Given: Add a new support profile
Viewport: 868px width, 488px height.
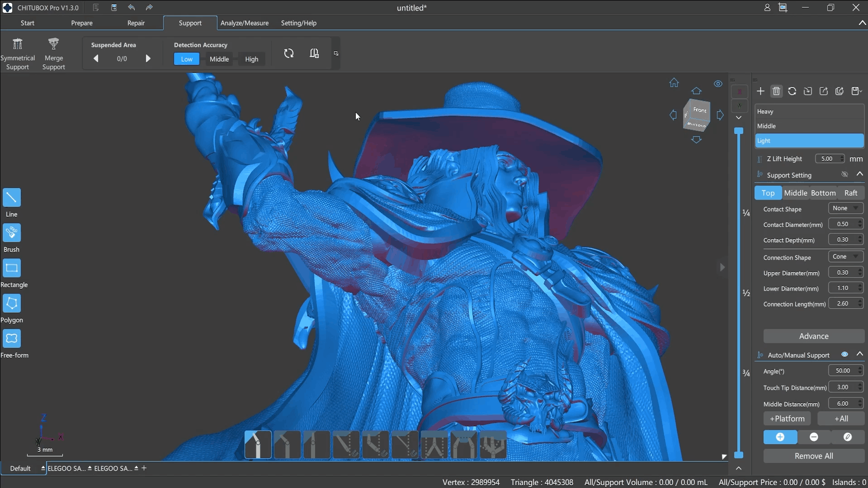Looking at the screenshot, I should (x=760, y=91).
